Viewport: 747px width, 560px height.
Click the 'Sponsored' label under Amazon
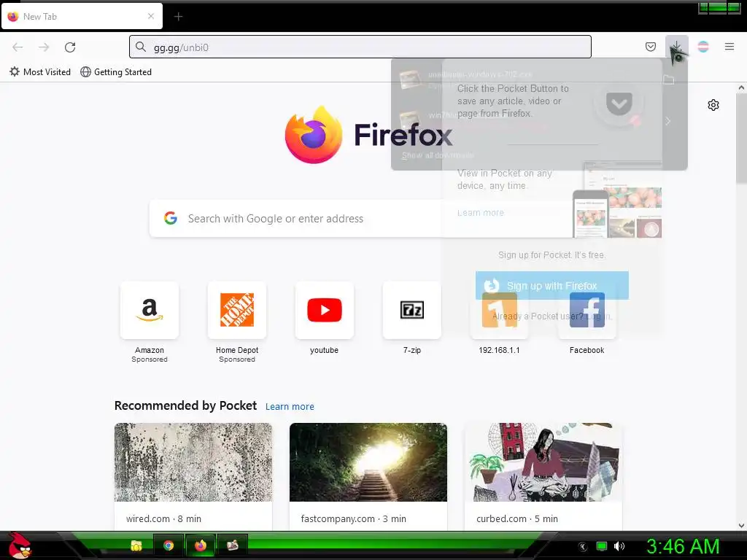click(150, 359)
